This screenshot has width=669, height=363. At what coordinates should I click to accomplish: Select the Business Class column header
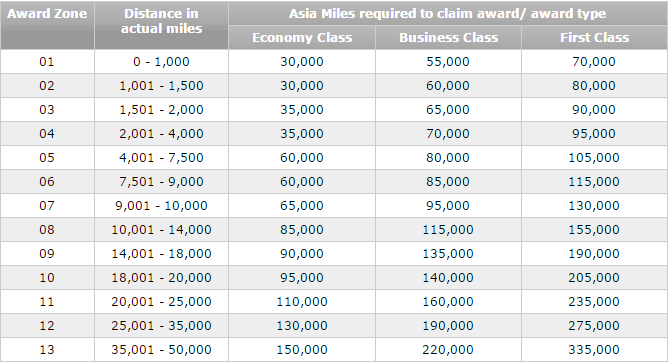pyautogui.click(x=448, y=38)
